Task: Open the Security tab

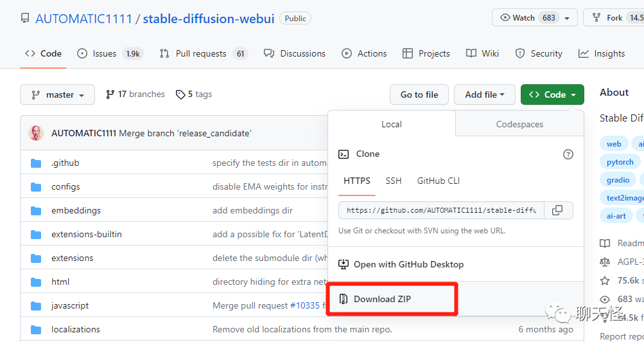Action: coord(539,53)
